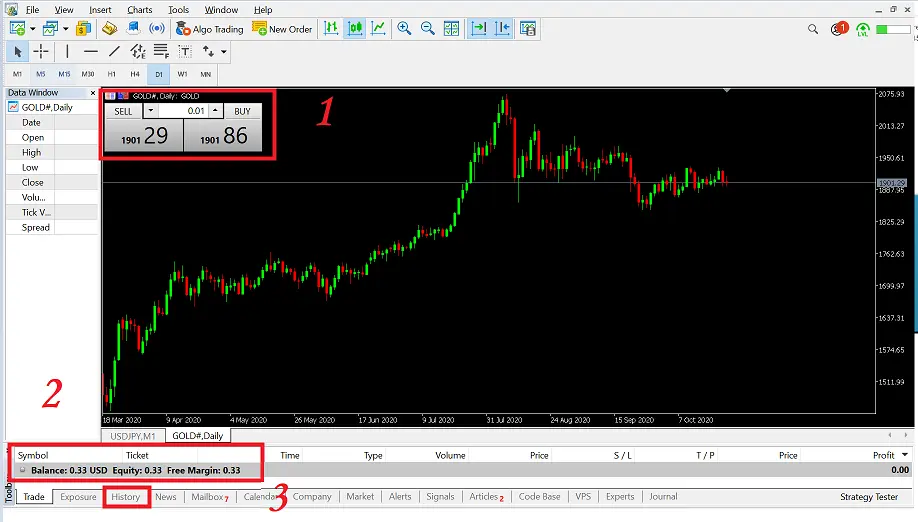
Task: Toggle auto-scroll chart to end
Action: [479, 29]
